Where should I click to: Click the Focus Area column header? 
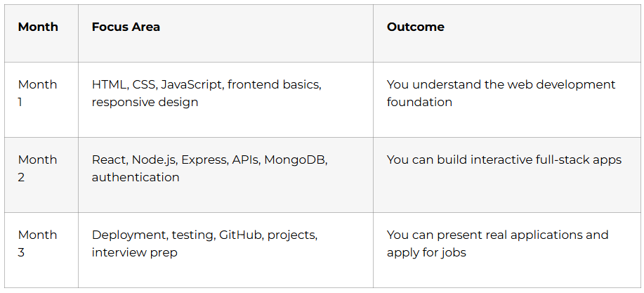tap(126, 27)
